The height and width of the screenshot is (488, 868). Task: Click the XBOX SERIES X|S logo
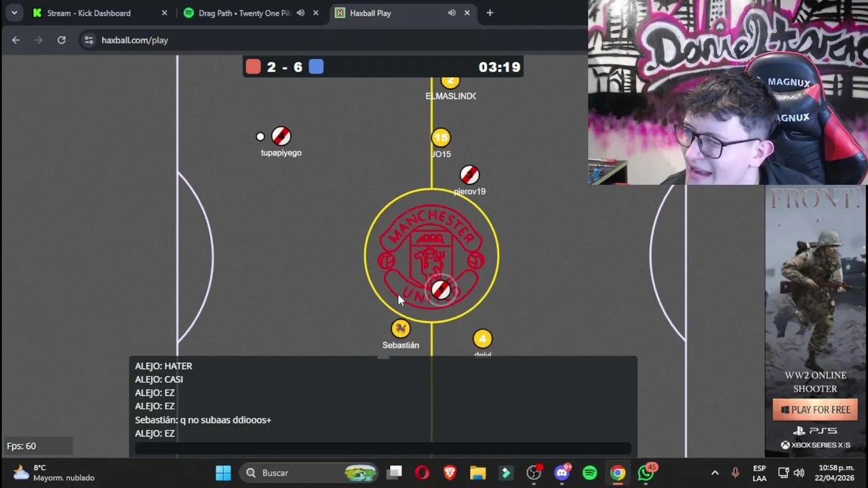[x=815, y=445]
